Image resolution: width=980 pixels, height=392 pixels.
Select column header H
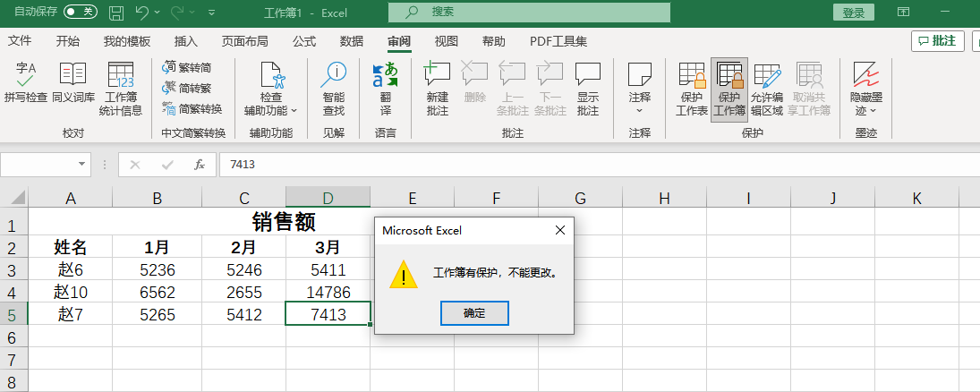[664, 198]
